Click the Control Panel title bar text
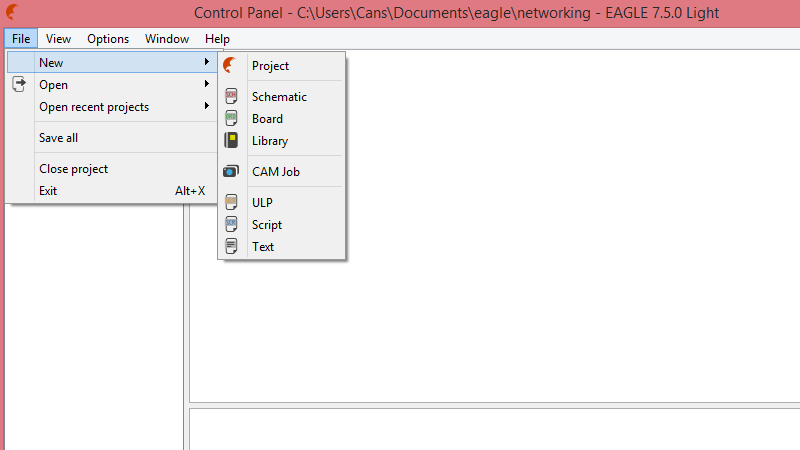 [x=456, y=13]
